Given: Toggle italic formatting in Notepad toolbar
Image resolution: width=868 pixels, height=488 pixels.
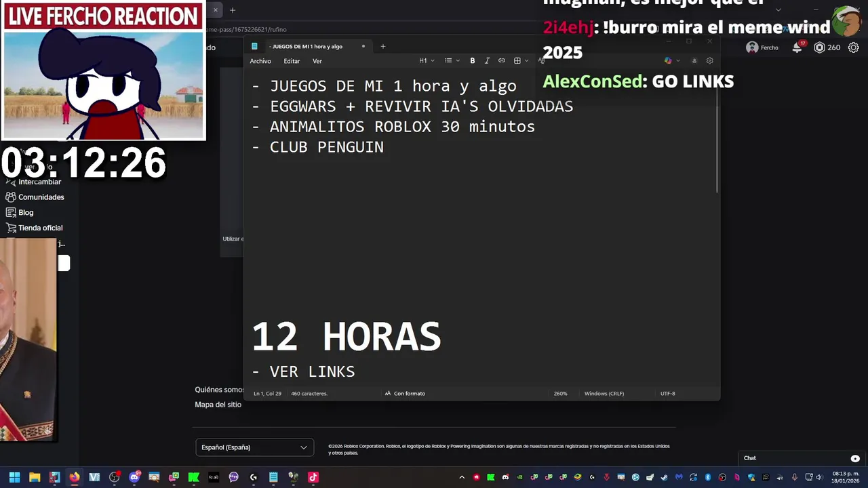Looking at the screenshot, I should (x=487, y=61).
